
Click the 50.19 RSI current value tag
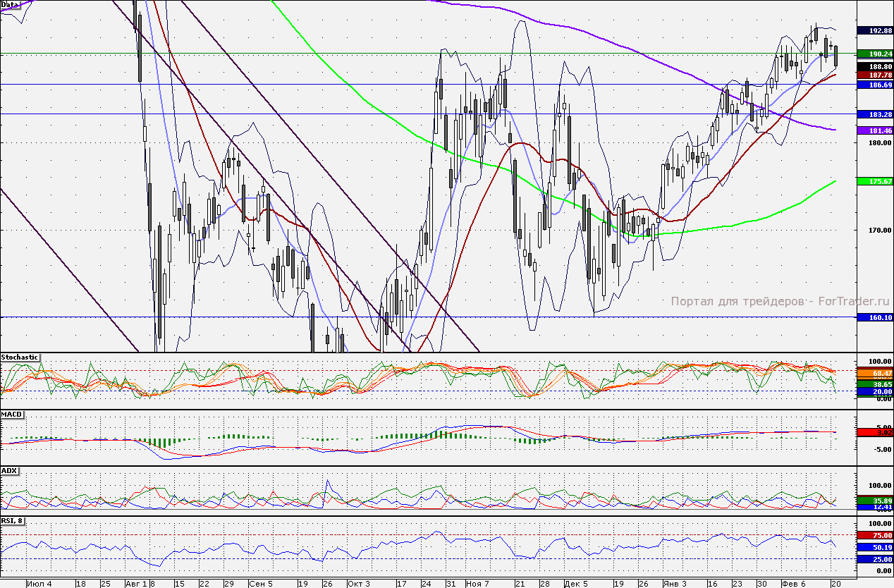(x=874, y=547)
